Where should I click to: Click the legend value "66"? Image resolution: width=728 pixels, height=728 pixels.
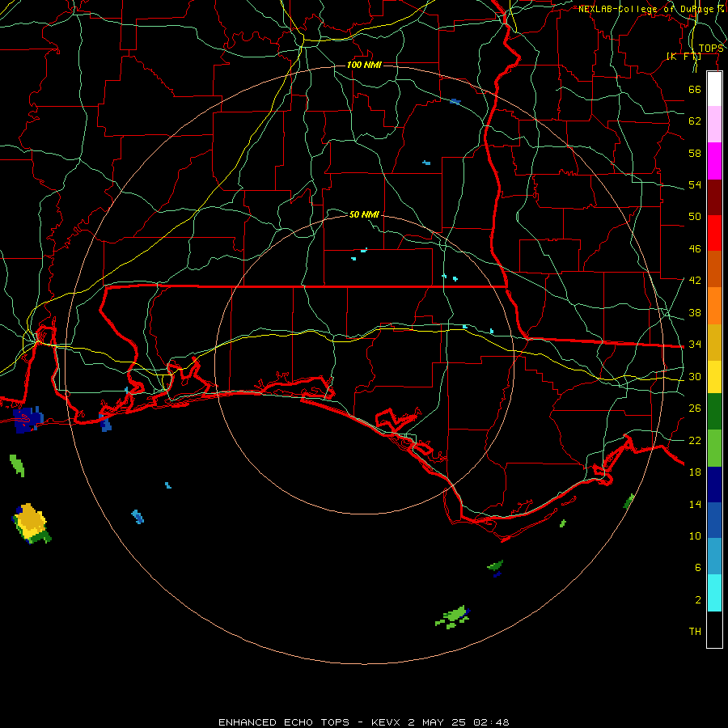point(695,89)
